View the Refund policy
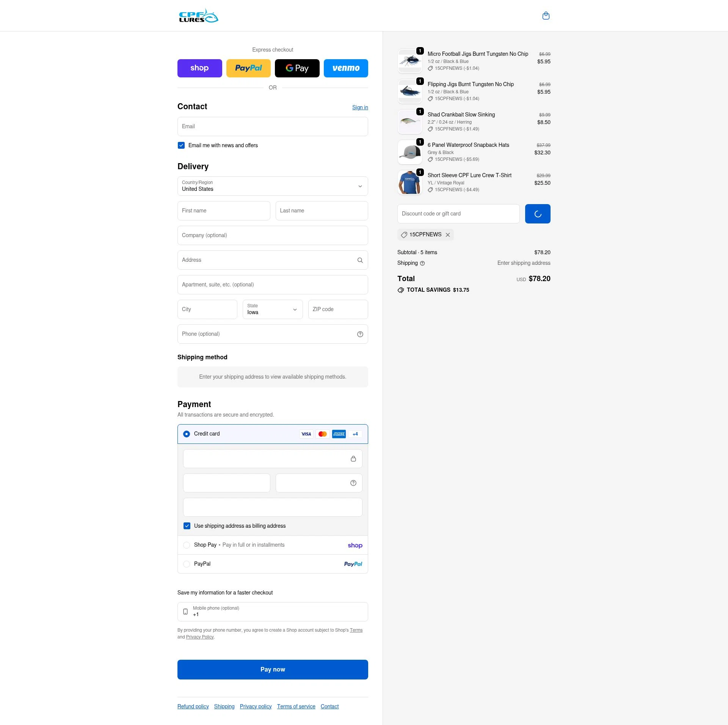Viewport: 728px width, 725px height. 193,706
